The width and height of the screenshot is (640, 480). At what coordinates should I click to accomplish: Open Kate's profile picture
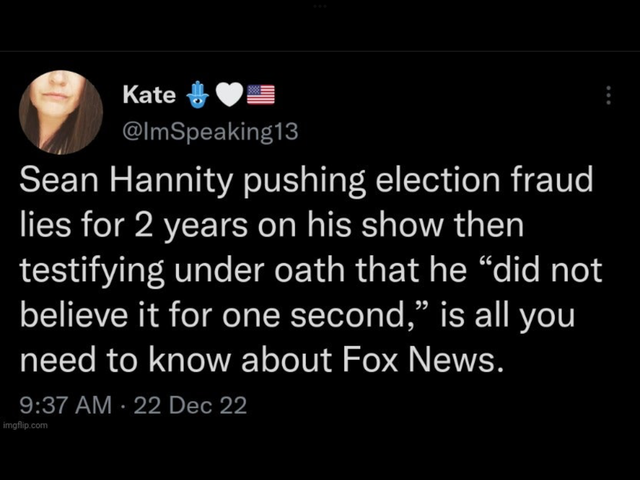point(61,112)
